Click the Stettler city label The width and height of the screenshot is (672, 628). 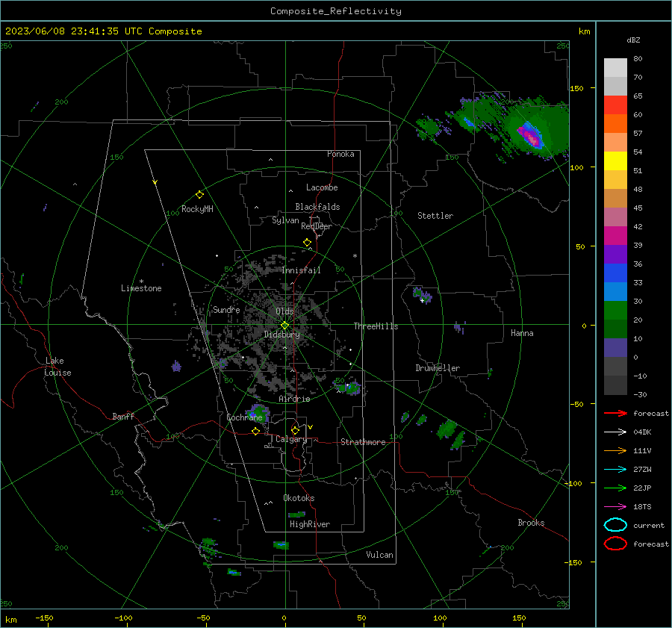435,216
